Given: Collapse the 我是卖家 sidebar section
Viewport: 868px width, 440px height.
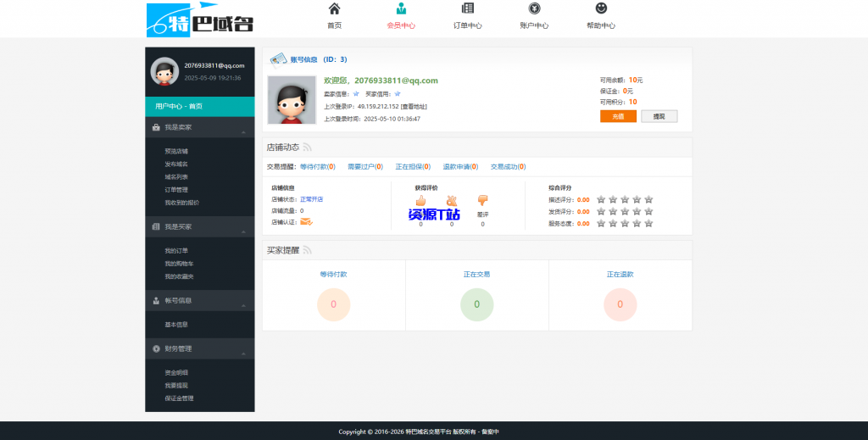Looking at the screenshot, I should point(243,132).
